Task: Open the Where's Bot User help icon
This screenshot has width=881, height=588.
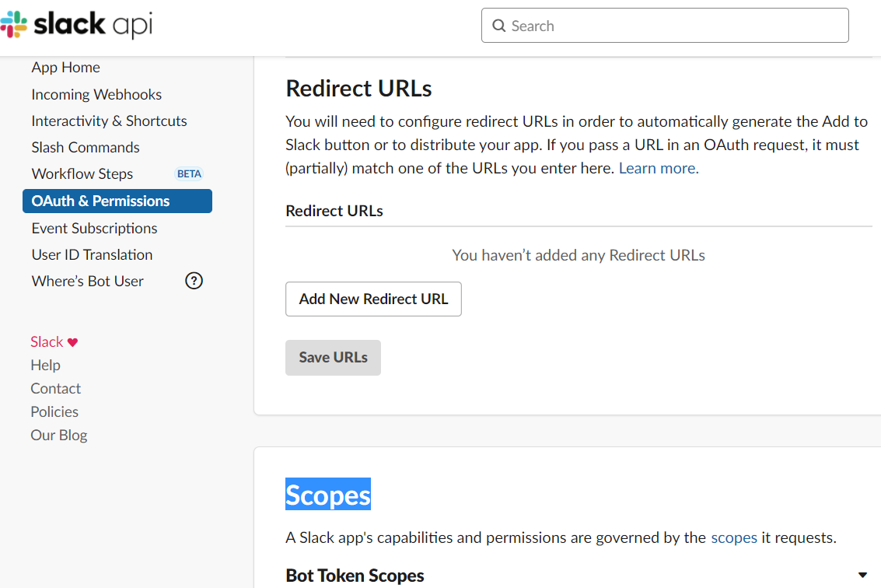Action: [x=194, y=281]
